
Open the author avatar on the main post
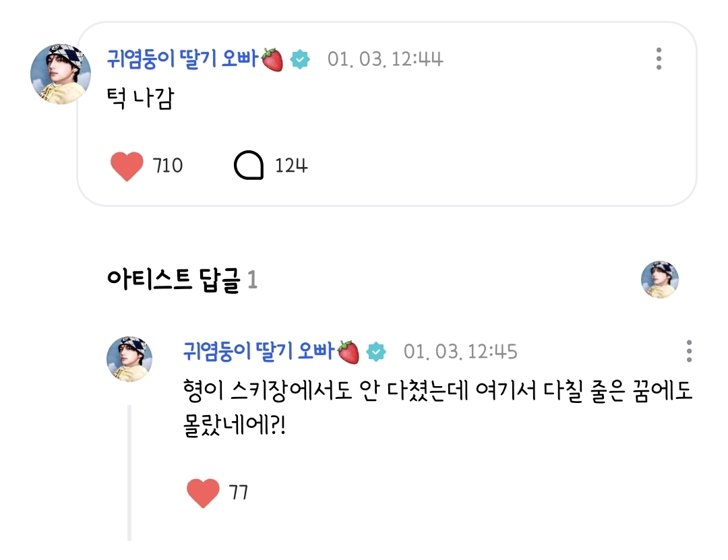point(61,75)
